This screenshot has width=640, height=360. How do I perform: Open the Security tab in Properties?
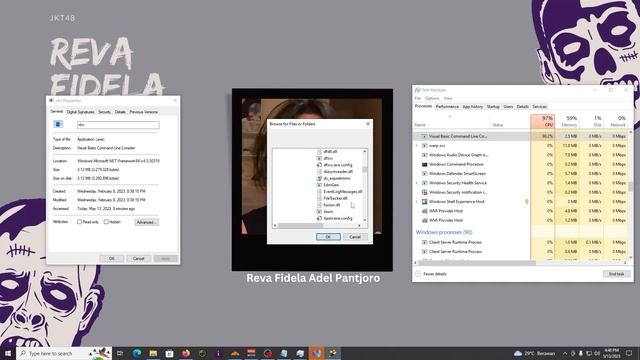[x=104, y=112]
